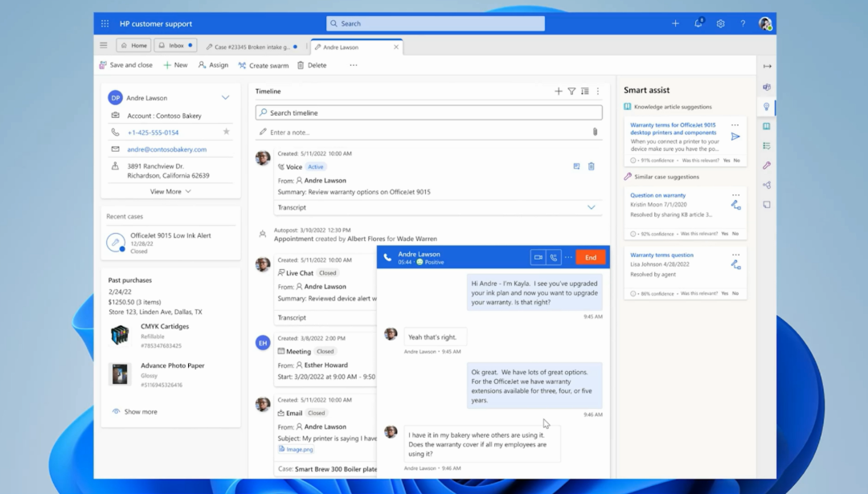The width and height of the screenshot is (868, 494).
Task: Open timeline vertical more options
Action: coord(598,92)
